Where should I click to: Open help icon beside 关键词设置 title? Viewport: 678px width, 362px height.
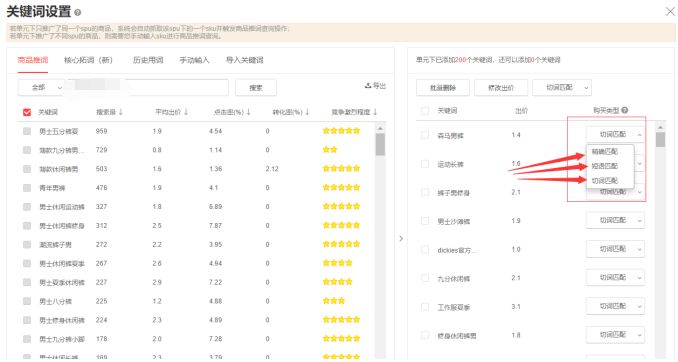(x=77, y=13)
